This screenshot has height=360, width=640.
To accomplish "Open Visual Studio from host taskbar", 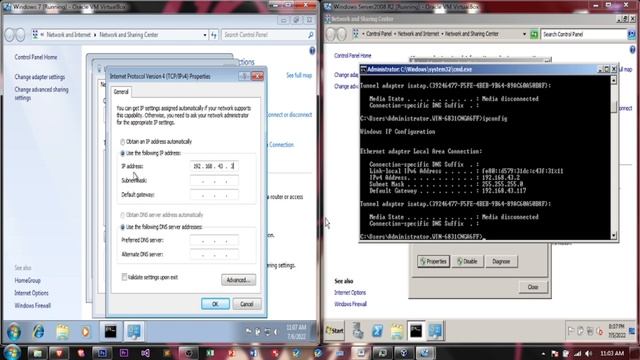I will point(145,353).
